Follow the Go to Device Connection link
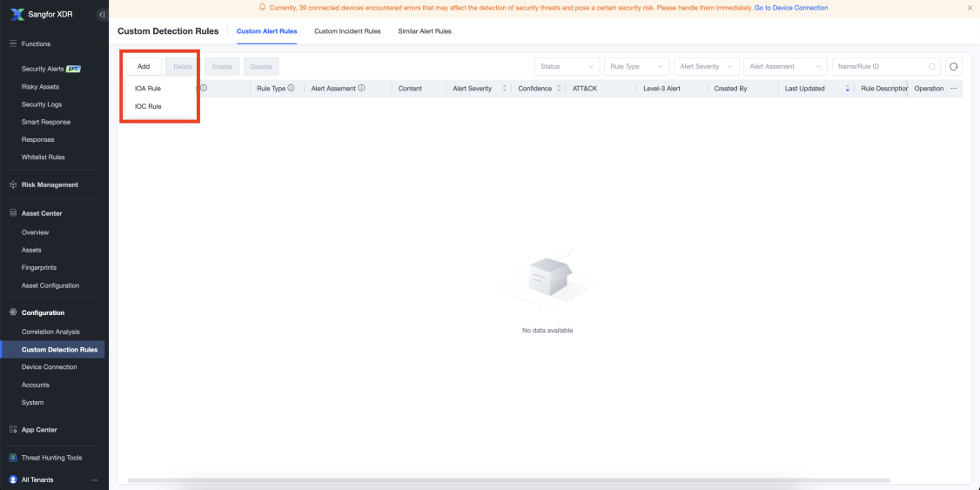The height and width of the screenshot is (490, 980). point(791,8)
